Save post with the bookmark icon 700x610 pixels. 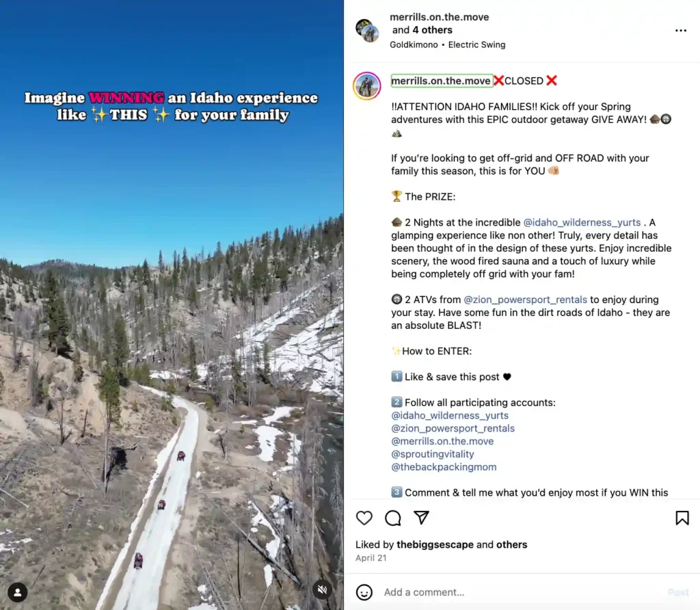(682, 518)
